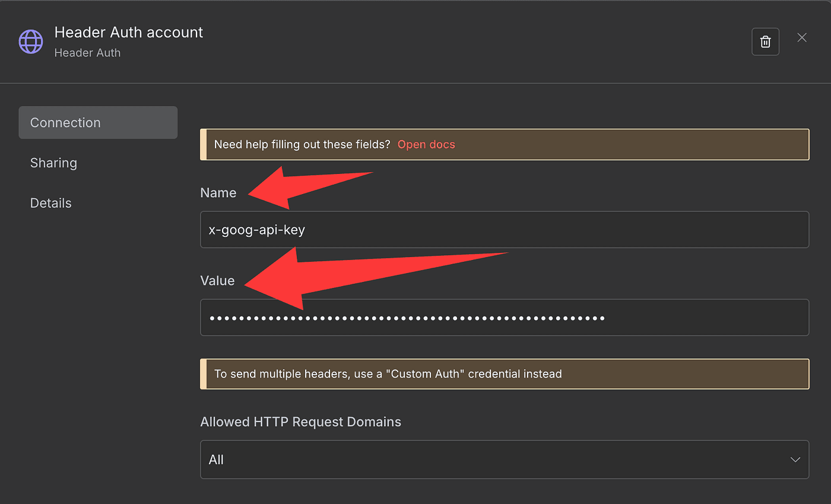
Task: Delete credential using the trash icon
Action: (765, 42)
